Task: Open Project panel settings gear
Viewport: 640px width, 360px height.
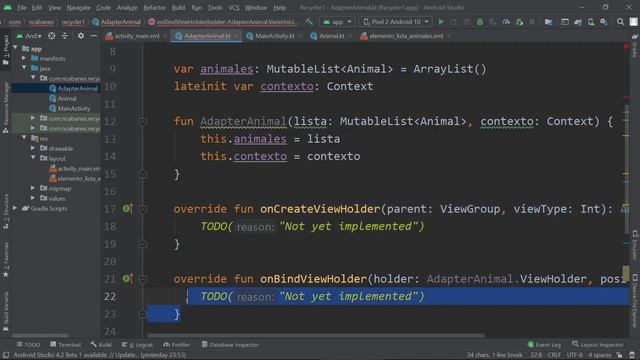Action: tap(81, 36)
